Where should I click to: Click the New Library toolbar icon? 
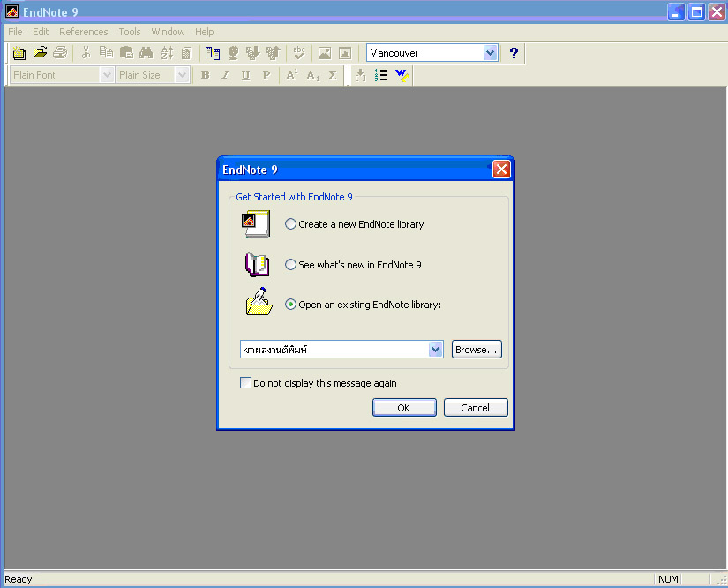tap(19, 53)
